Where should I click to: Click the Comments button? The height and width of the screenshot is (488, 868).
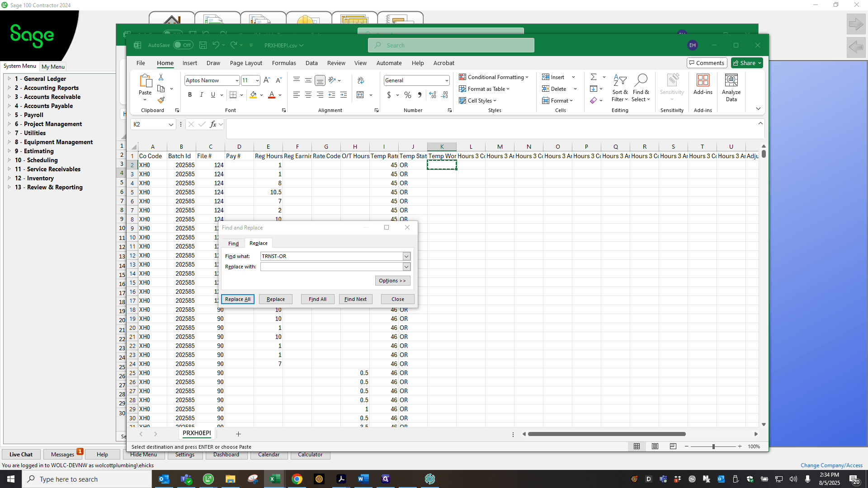[707, 63]
